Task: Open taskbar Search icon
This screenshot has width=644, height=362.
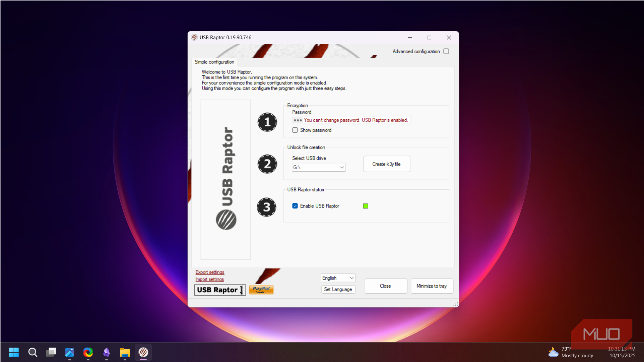Action: click(33, 352)
